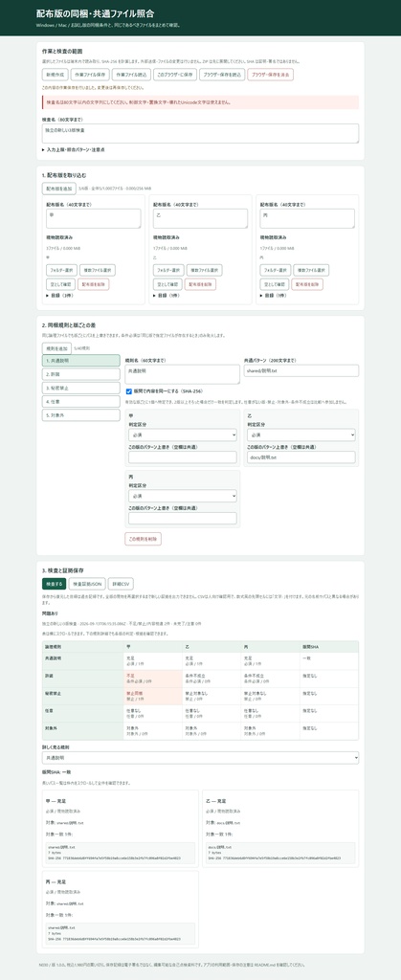Open 判定区分 dropdown for 甲

tap(183, 434)
